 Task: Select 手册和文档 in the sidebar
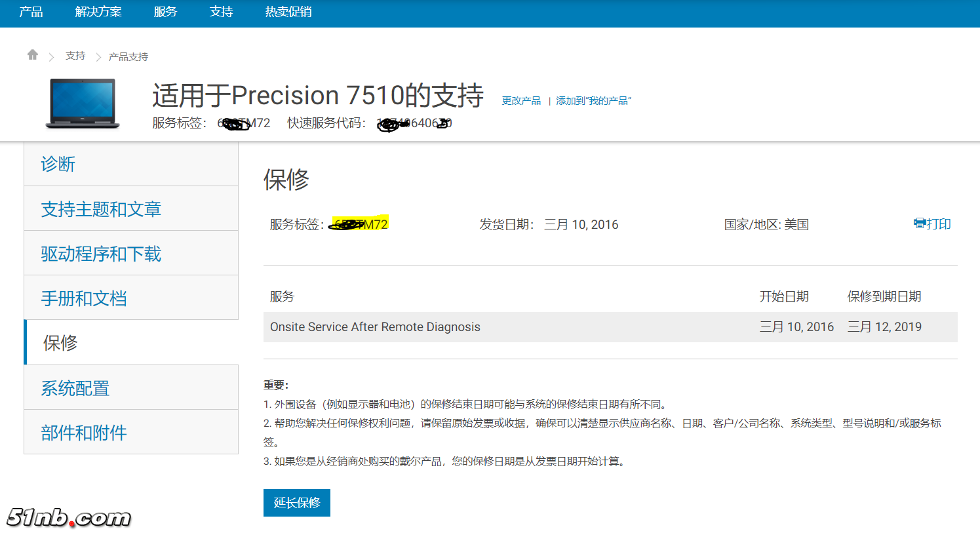point(84,298)
